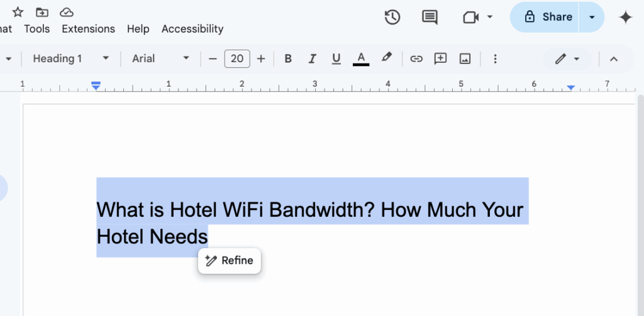The height and width of the screenshot is (316, 644).
Task: Add a comment from the toolbar
Action: click(441, 58)
